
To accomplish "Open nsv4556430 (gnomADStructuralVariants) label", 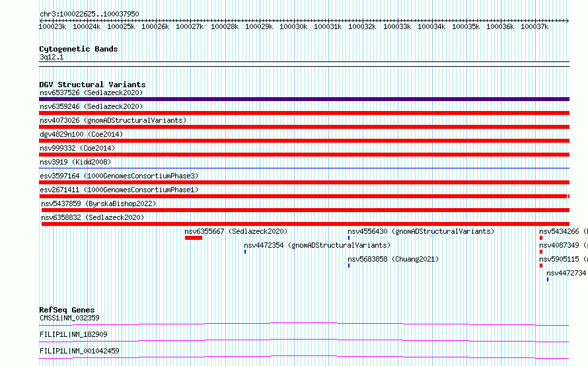I will pyautogui.click(x=421, y=231).
